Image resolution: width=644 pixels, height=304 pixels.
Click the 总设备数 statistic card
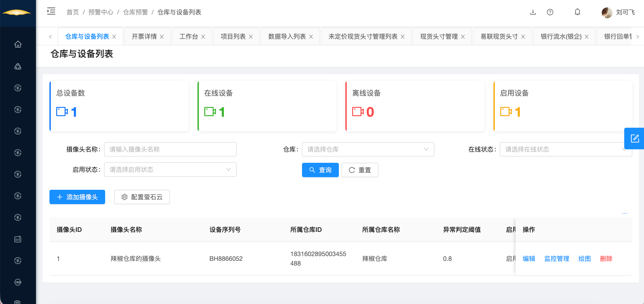(119, 106)
